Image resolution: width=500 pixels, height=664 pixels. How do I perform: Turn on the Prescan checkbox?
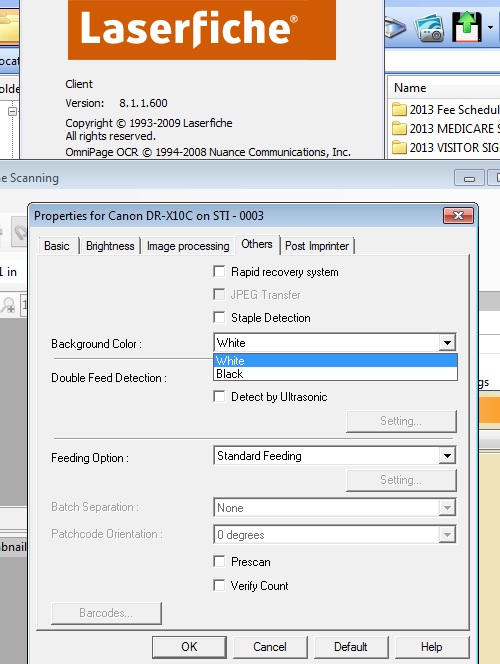219,562
